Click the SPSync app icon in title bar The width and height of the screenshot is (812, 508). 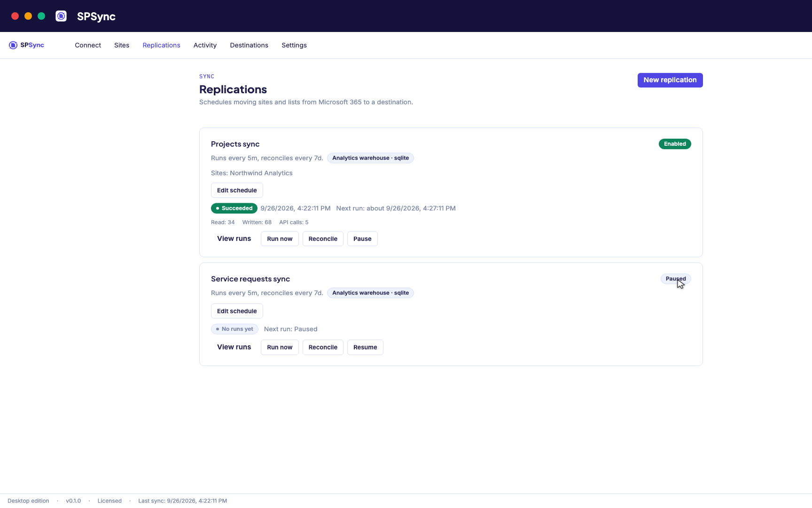(x=61, y=16)
